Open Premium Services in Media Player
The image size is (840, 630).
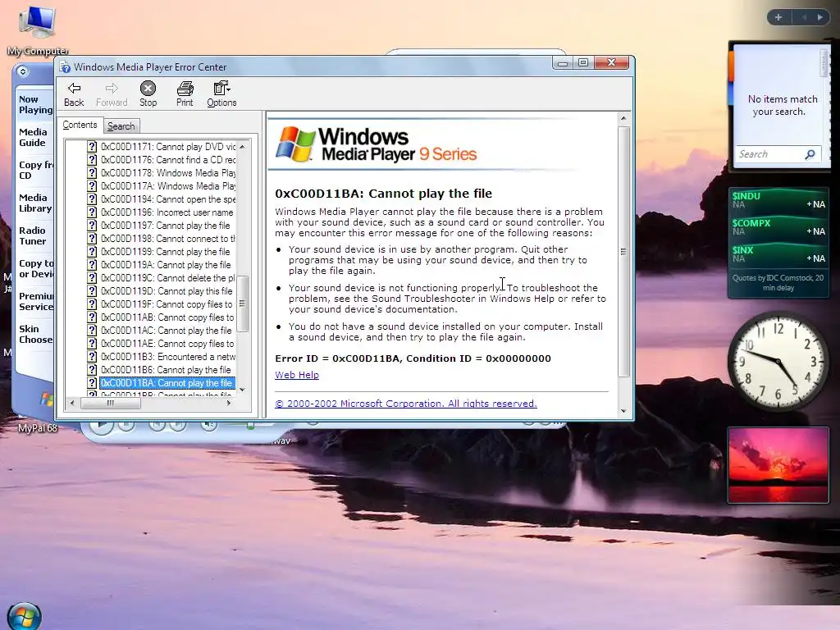pyautogui.click(x=35, y=301)
